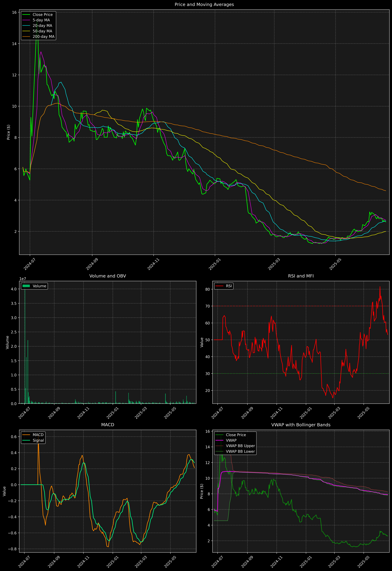The height and width of the screenshot is (571, 392).
Task: Click the 10 tick on VWAP chart
Action: [x=208, y=478]
